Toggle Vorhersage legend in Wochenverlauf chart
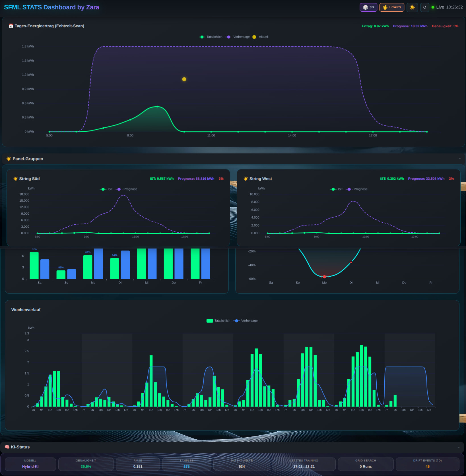 246,321
